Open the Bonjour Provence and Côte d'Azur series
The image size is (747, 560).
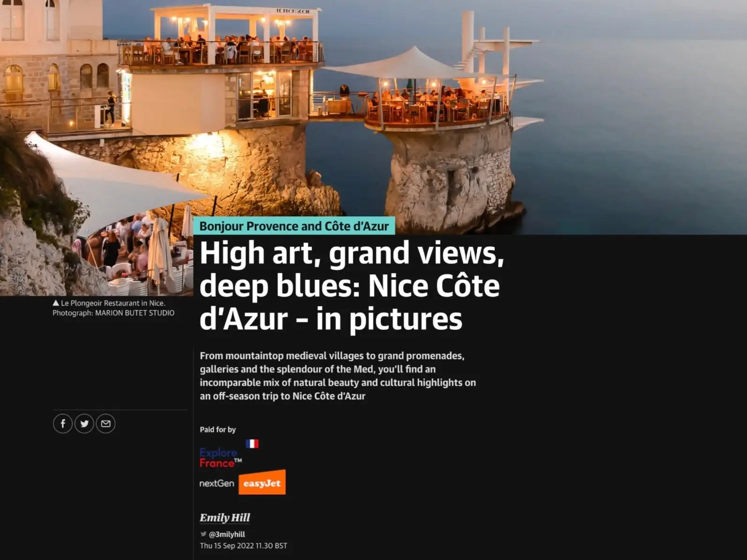pos(294,226)
